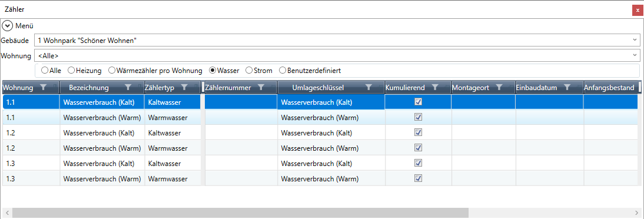Open the Wohnung dropdown arrow
This screenshot has width=644, height=219.
pos(635,55)
